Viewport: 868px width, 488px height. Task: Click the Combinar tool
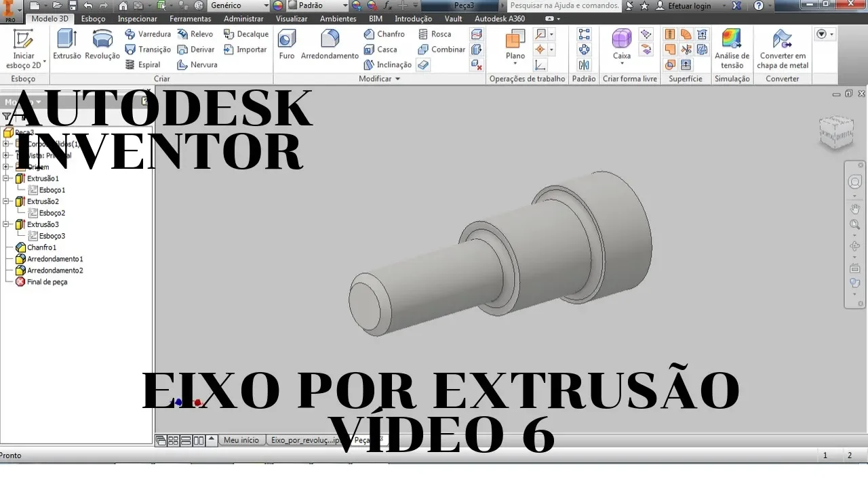coord(441,49)
